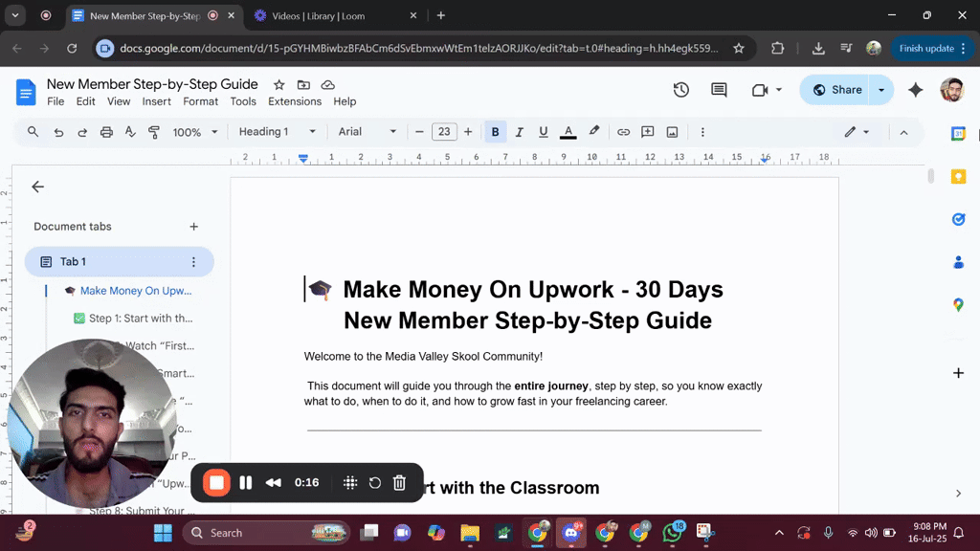Image resolution: width=980 pixels, height=551 pixels.
Task: Open the Format menu
Action: [201, 101]
